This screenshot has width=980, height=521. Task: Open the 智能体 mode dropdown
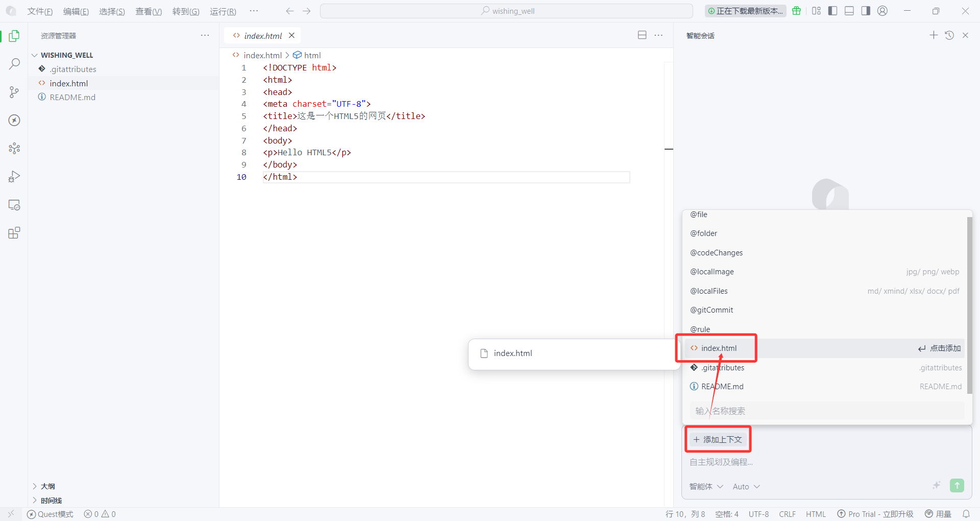[x=706, y=486]
